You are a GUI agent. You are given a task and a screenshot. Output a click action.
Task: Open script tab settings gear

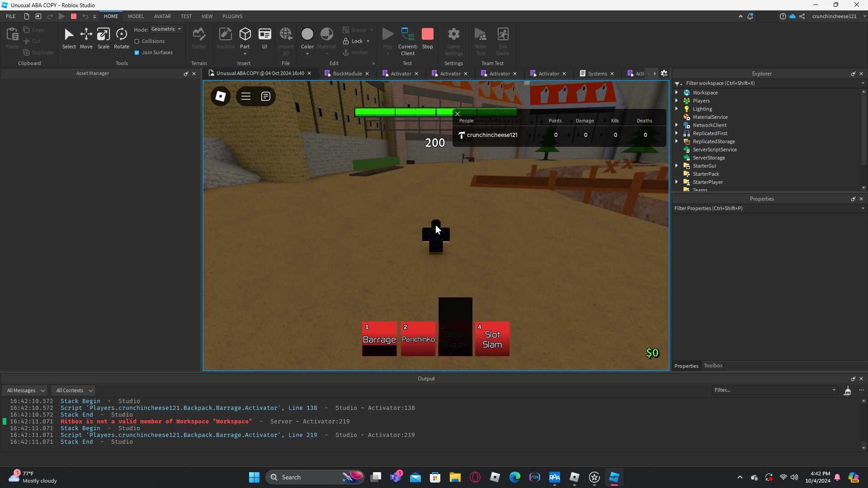tap(664, 74)
